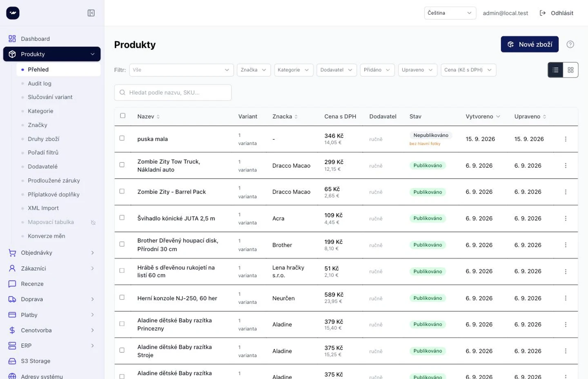
Task: Open row actions for Herní konzole NJ-250
Action: tap(566, 298)
